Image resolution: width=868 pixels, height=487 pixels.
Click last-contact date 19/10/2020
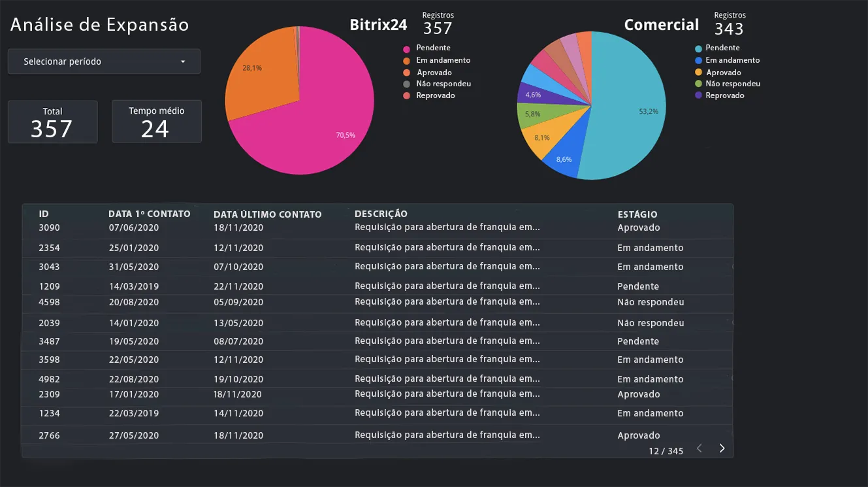click(238, 379)
